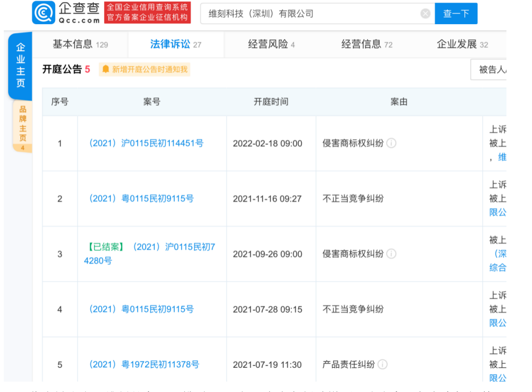The image size is (532, 392).
Task: Click the 案号 column header
Action: (x=151, y=101)
